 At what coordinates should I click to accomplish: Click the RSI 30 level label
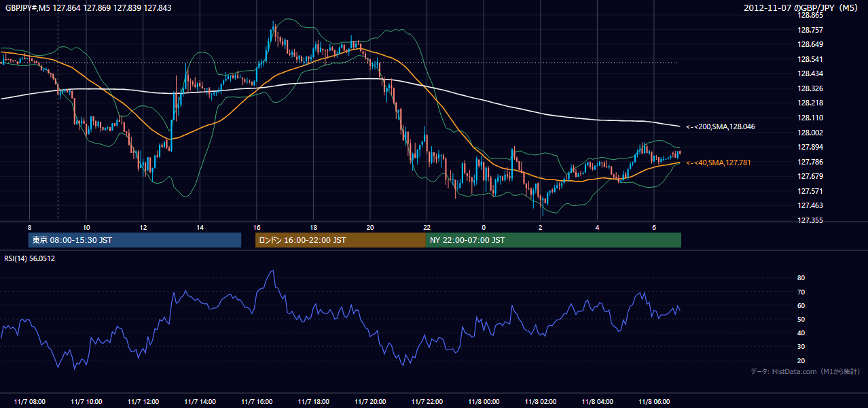click(801, 347)
